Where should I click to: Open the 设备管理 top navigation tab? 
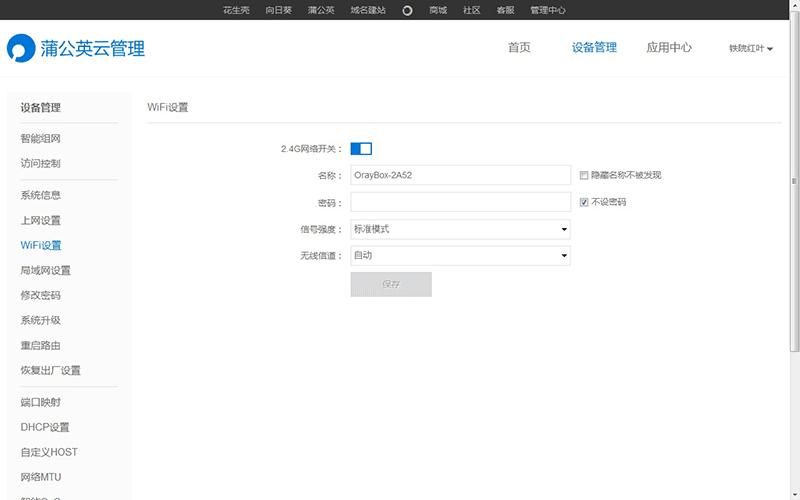click(x=594, y=47)
